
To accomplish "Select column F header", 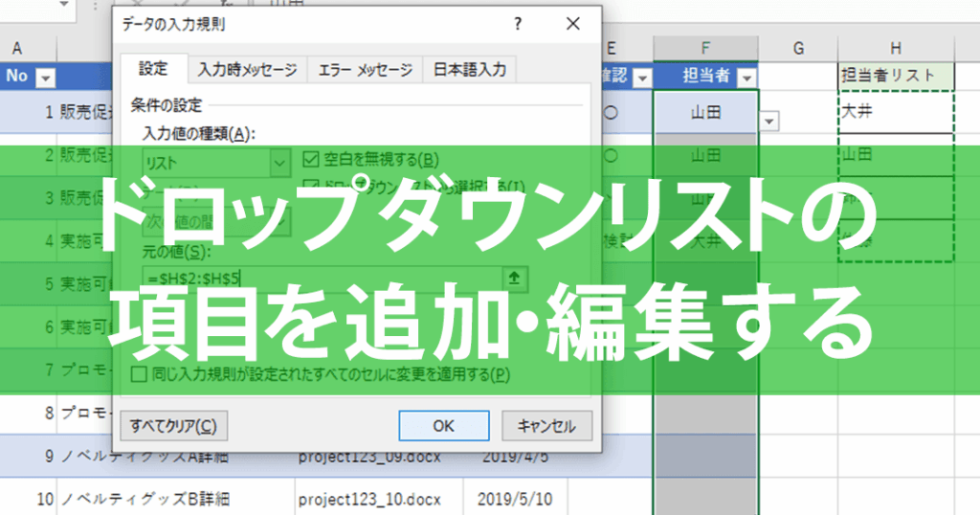I will point(705,48).
